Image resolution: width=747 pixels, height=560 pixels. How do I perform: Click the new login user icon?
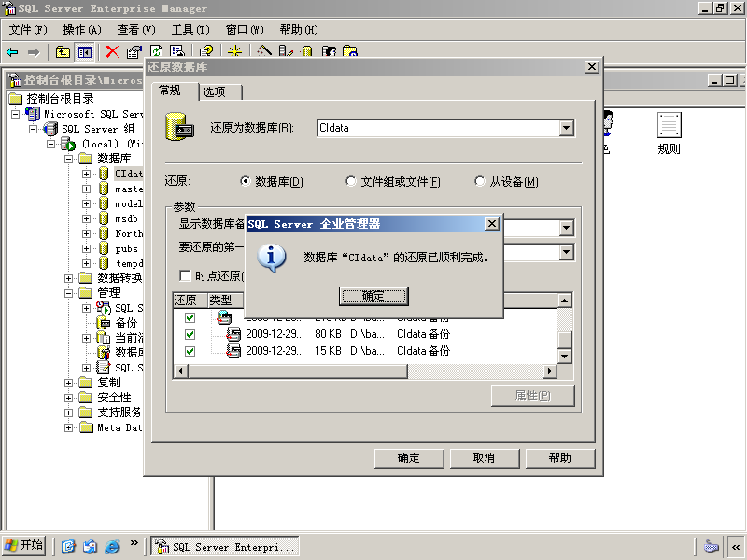coord(329,51)
